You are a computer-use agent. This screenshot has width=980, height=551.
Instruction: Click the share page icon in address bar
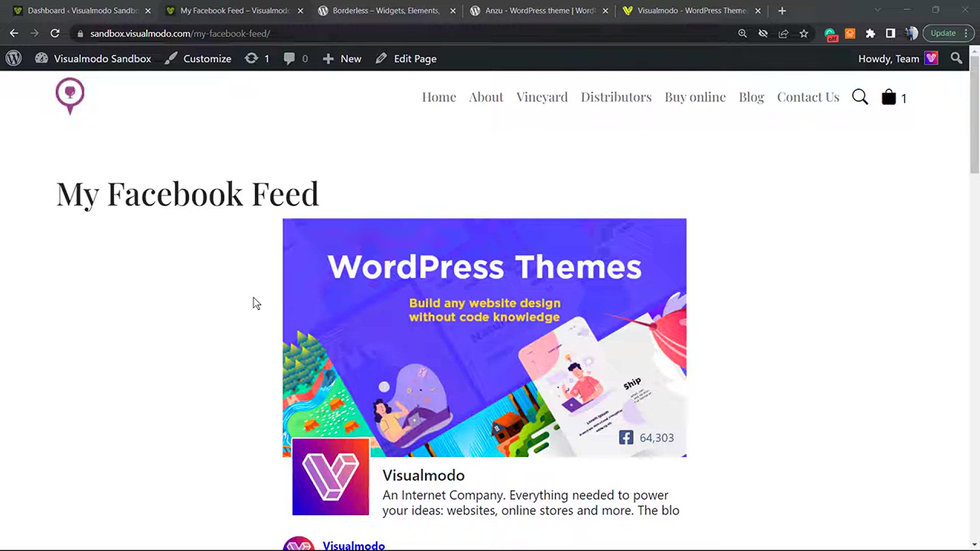(783, 33)
